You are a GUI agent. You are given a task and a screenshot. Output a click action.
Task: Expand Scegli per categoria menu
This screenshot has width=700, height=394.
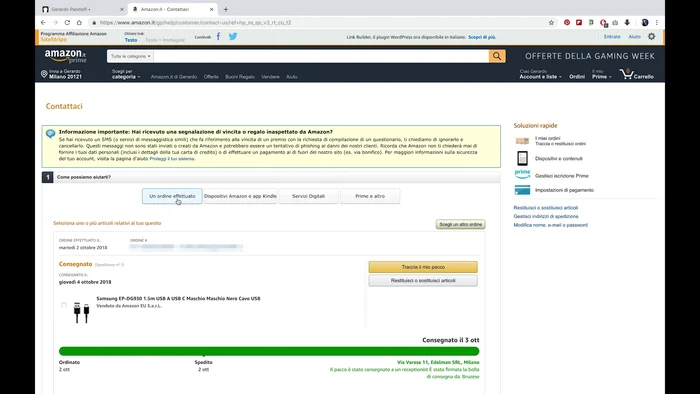[126, 74]
